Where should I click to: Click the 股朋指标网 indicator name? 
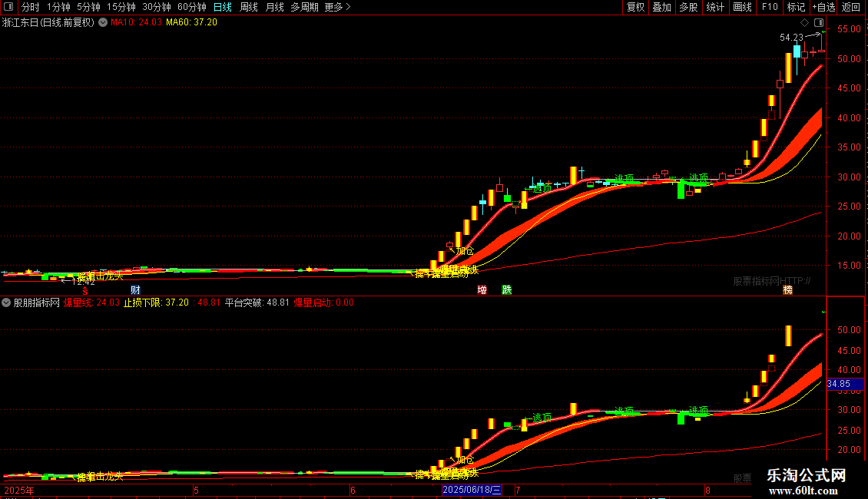tap(37, 302)
